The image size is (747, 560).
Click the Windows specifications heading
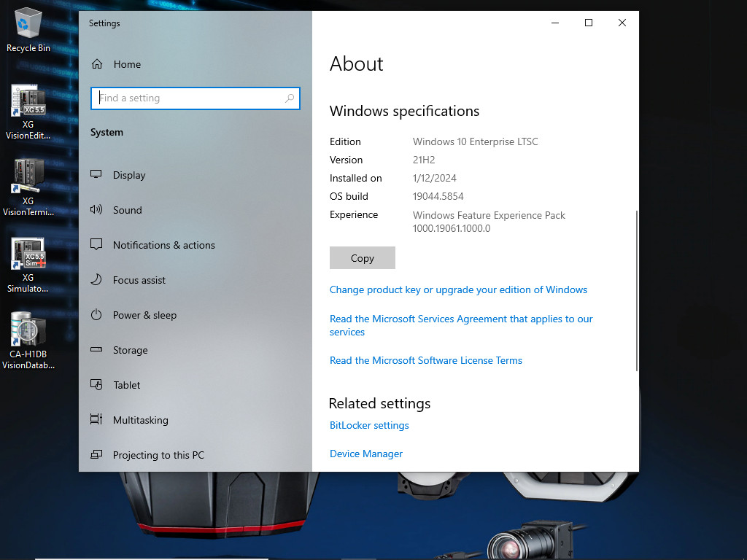coord(404,111)
